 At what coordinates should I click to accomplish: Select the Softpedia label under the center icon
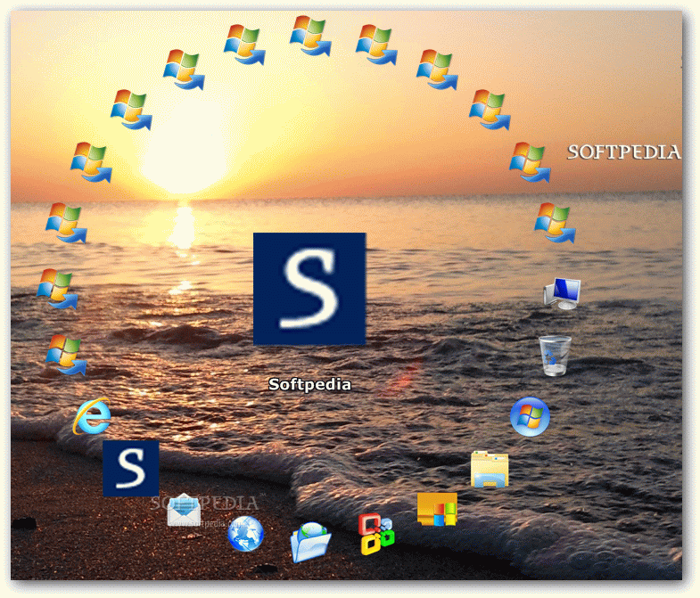(x=309, y=384)
